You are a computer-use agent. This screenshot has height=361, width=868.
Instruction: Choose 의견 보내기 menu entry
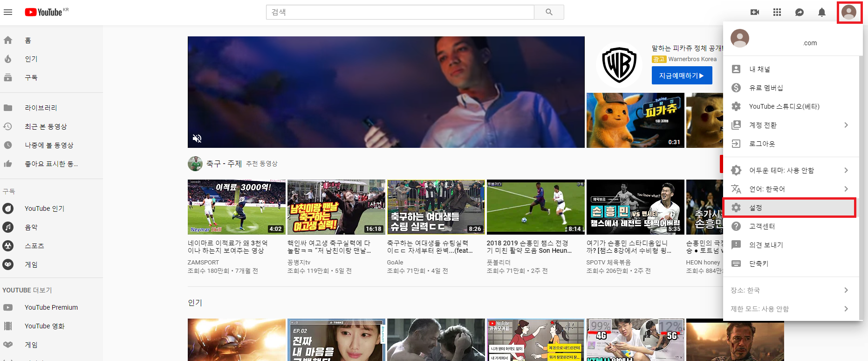click(791, 245)
